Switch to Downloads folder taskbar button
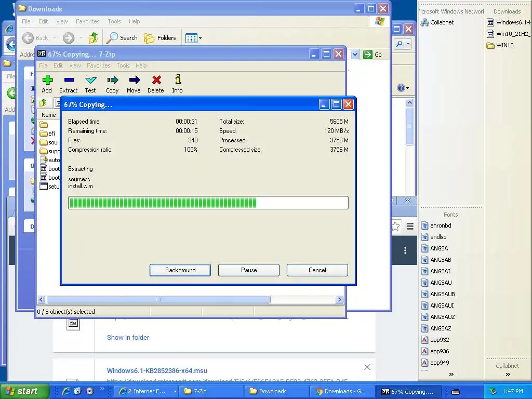The width and height of the screenshot is (532, 399). pyautogui.click(x=276, y=391)
